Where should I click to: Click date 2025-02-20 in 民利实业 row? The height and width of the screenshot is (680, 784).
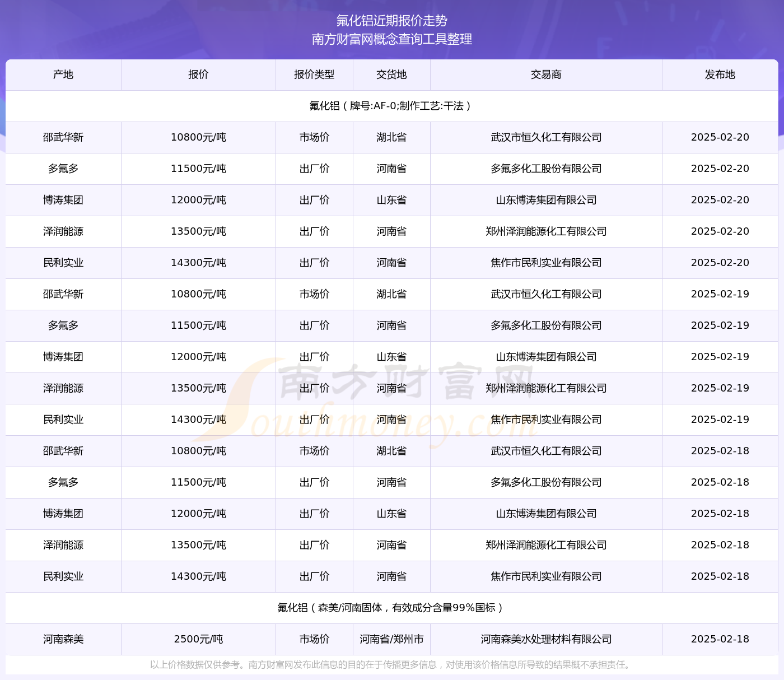[720, 263]
